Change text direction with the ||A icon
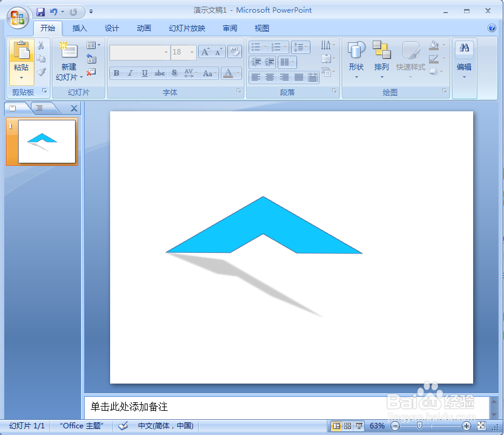Screen dimensions: 504x435 327,45
